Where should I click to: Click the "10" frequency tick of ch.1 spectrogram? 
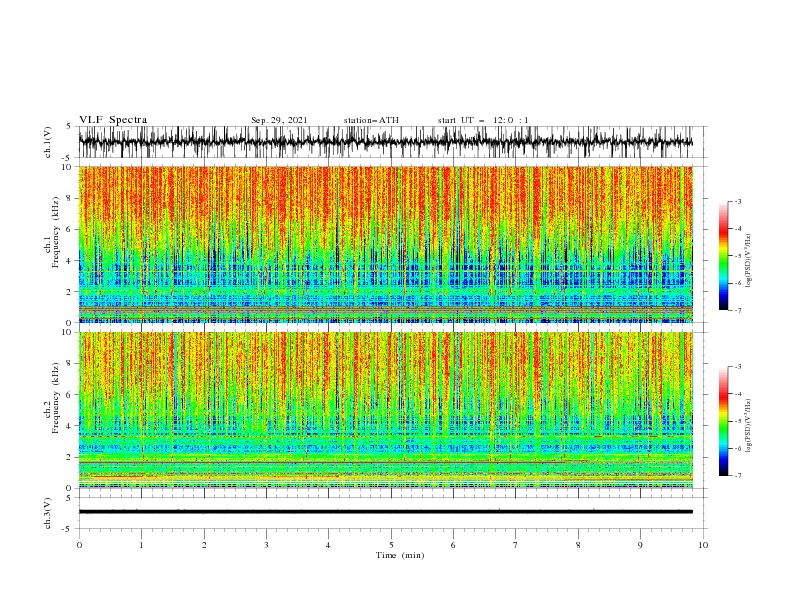[67, 167]
